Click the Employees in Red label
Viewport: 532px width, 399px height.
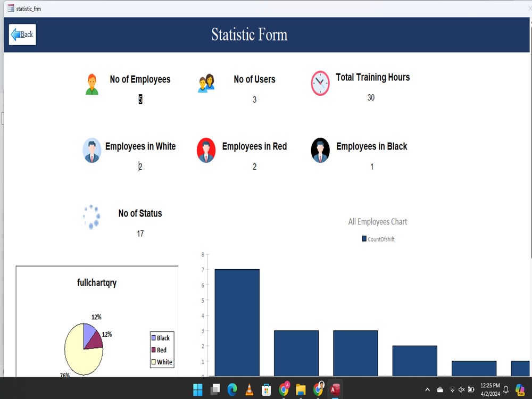point(254,146)
